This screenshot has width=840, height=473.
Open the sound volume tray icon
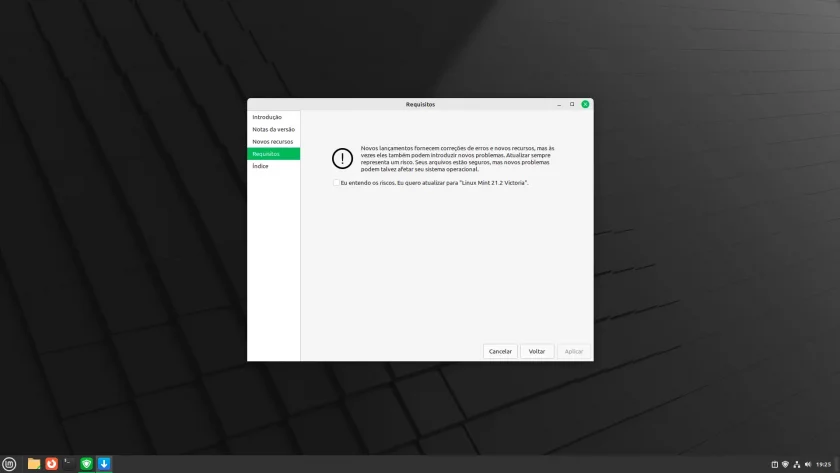click(x=808, y=464)
